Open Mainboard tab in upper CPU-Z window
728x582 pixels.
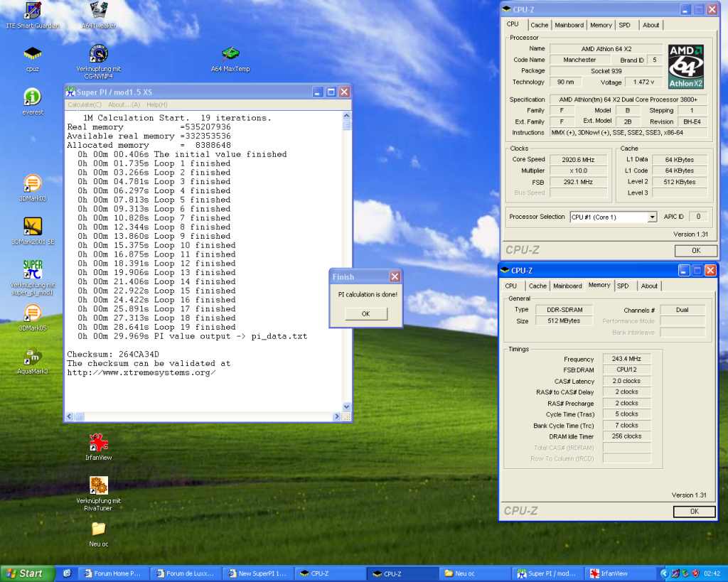point(569,25)
